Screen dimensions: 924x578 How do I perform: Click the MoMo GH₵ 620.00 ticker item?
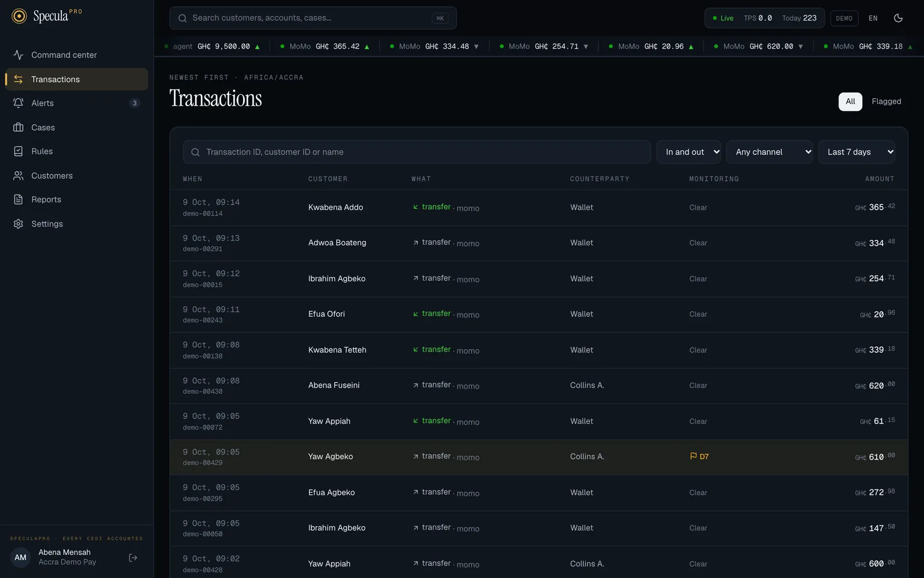[758, 46]
